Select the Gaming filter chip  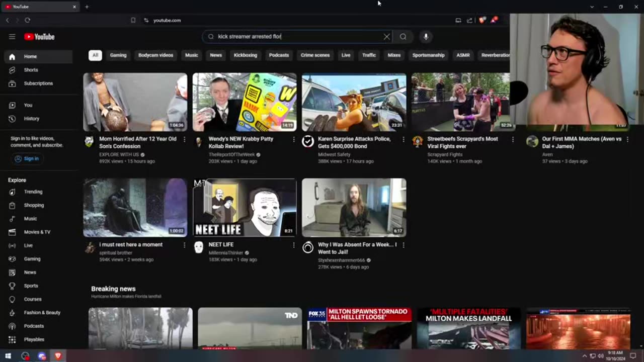[x=118, y=55]
